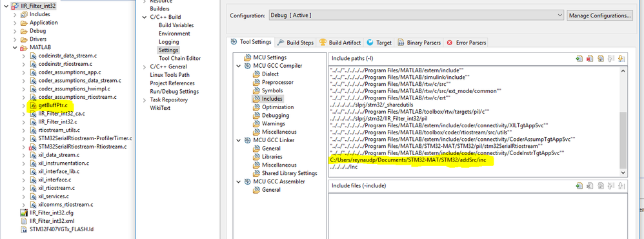The height and width of the screenshot is (239, 644).
Task: Open Logging properties page
Action: 169,41
